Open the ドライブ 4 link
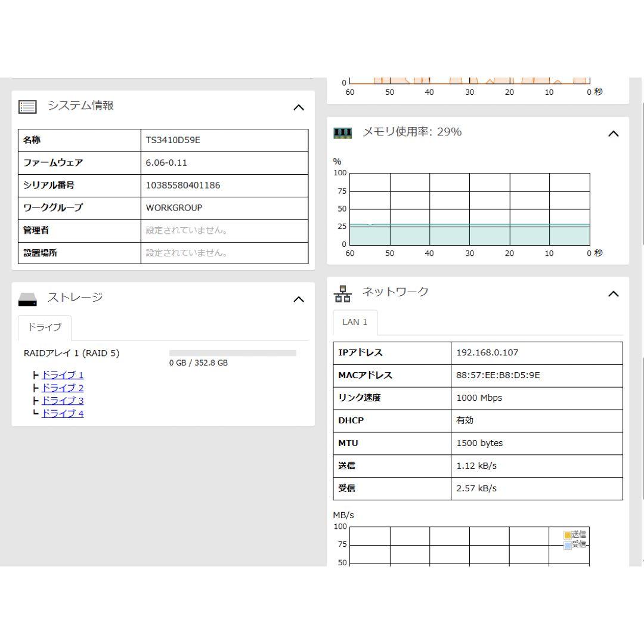Viewport: 644px width, 644px height. [x=62, y=413]
